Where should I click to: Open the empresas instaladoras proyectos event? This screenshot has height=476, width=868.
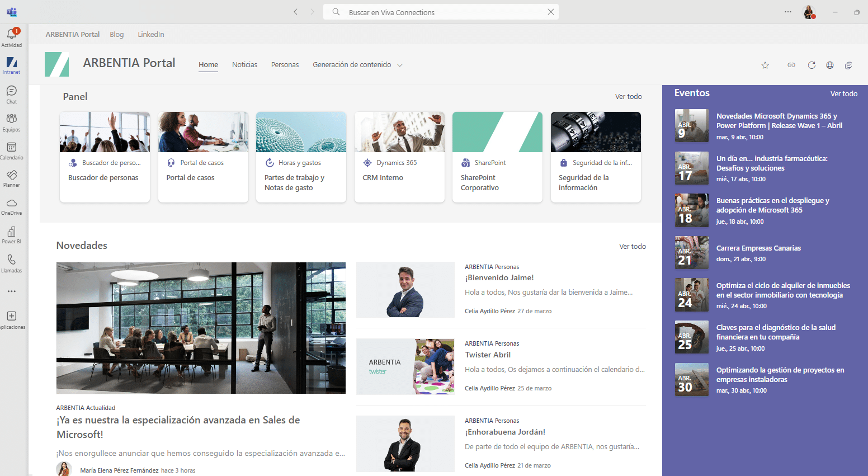pyautogui.click(x=780, y=375)
